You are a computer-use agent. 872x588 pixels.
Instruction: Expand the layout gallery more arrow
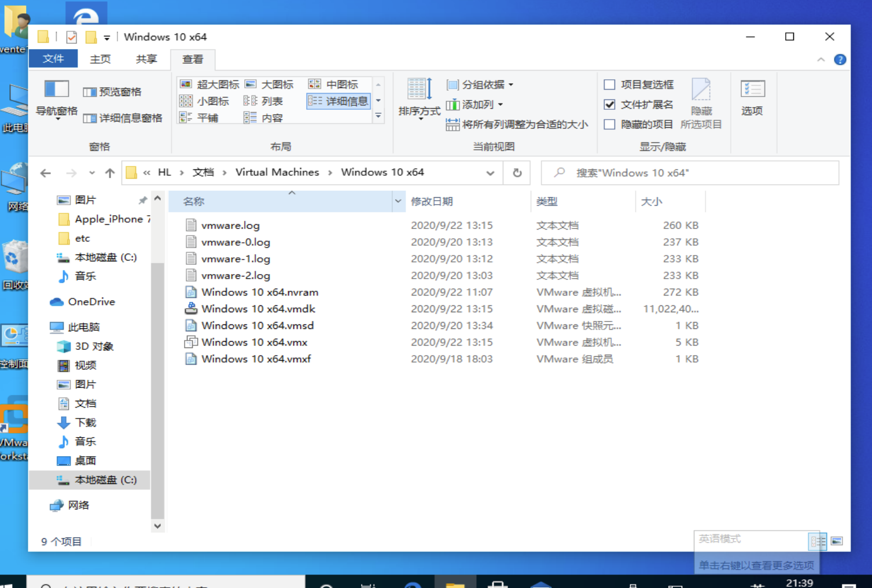[378, 116]
